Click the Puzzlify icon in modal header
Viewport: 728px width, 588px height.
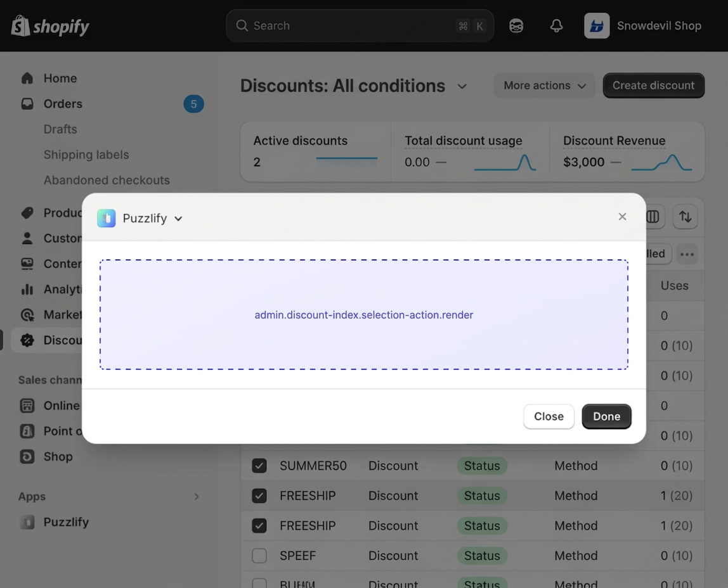coord(107,219)
